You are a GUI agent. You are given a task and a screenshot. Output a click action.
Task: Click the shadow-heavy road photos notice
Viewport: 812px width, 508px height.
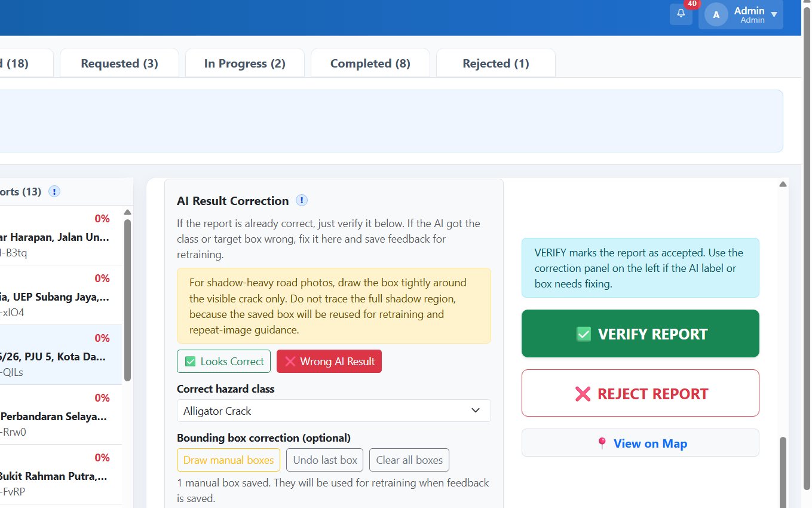tap(334, 305)
